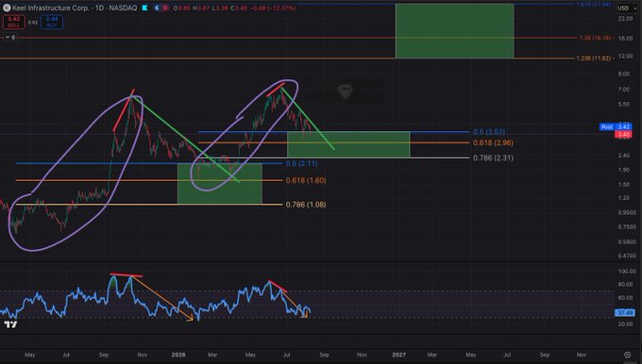
Task: Click the 20.00 RSI scale value
Action: pyautogui.click(x=625, y=323)
